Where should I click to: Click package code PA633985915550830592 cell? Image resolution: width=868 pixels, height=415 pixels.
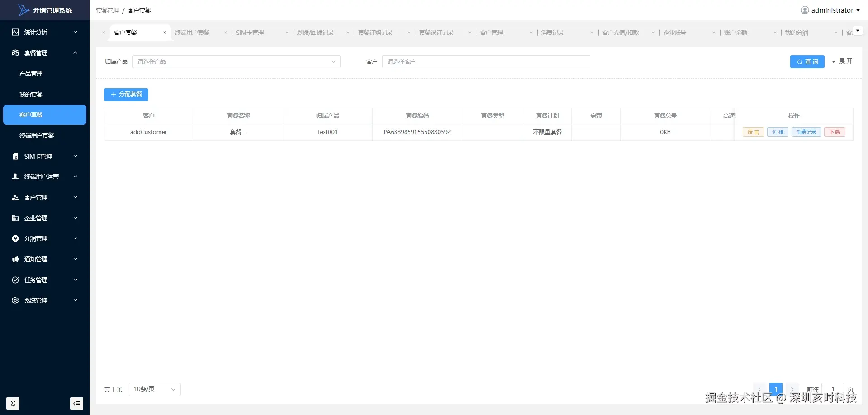tap(417, 132)
